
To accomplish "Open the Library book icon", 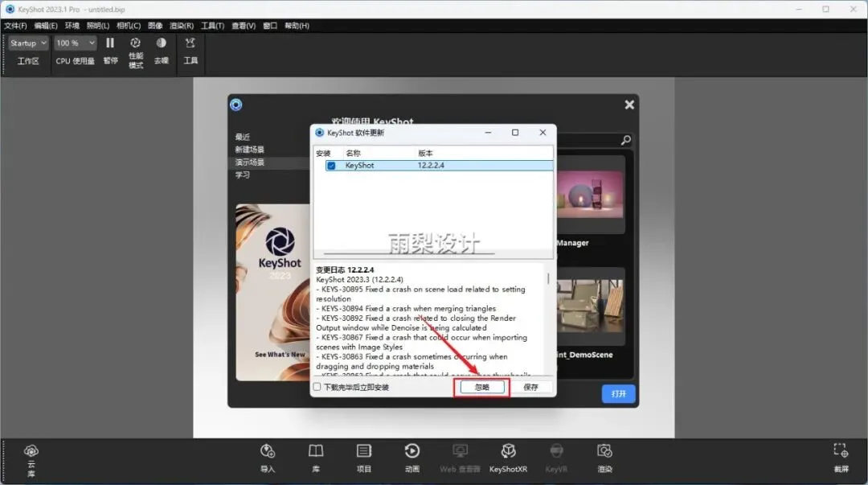I will pyautogui.click(x=316, y=450).
